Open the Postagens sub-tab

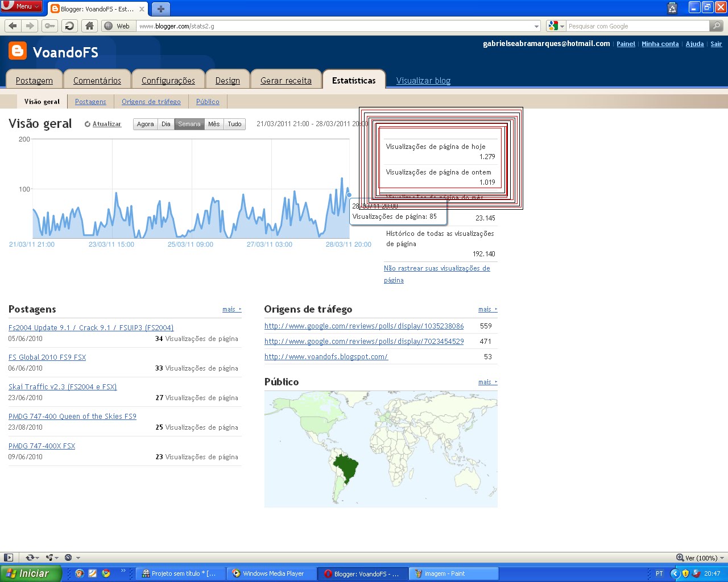(x=90, y=102)
